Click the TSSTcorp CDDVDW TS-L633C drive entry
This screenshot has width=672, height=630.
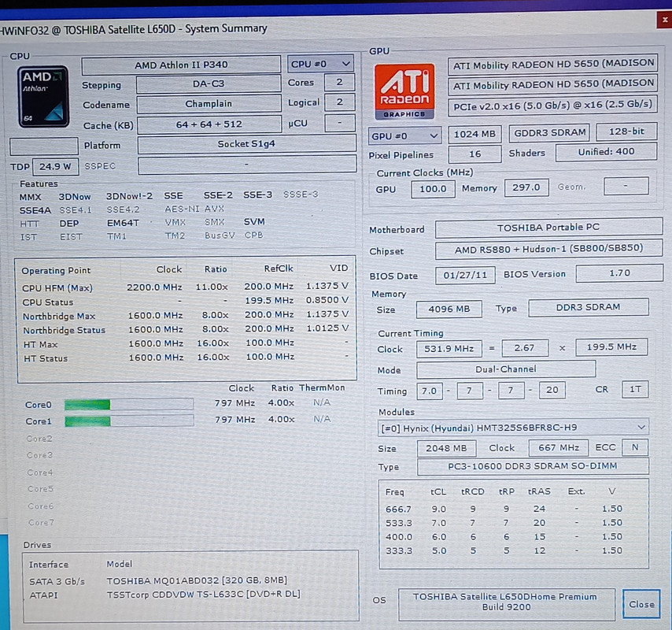point(165,595)
